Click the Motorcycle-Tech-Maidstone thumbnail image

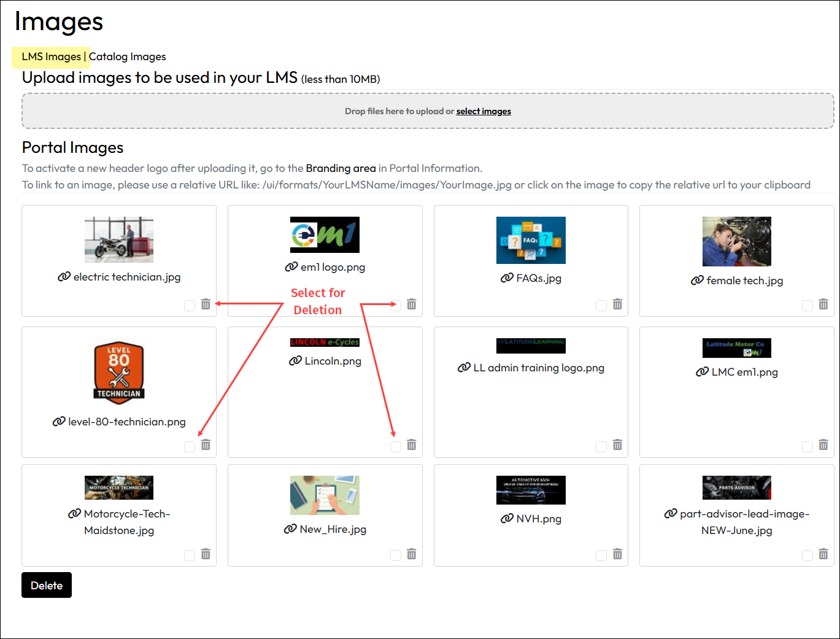(119, 488)
